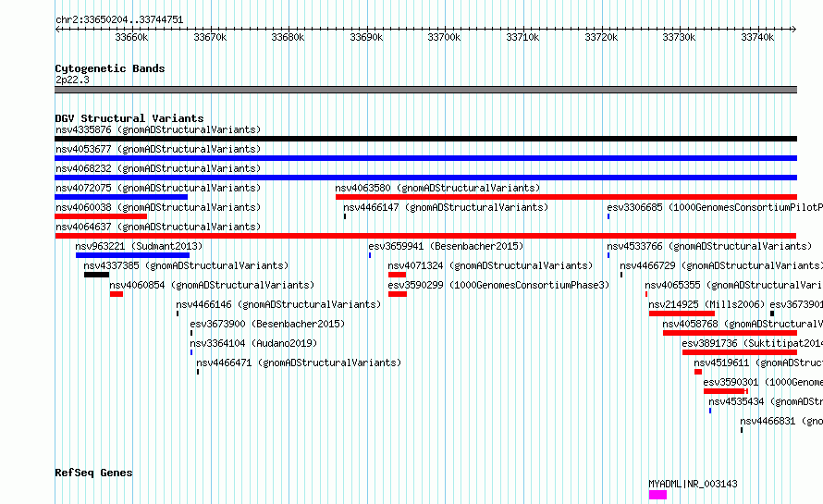
Task: Click the 33670k ruler position label
Action: point(210,37)
